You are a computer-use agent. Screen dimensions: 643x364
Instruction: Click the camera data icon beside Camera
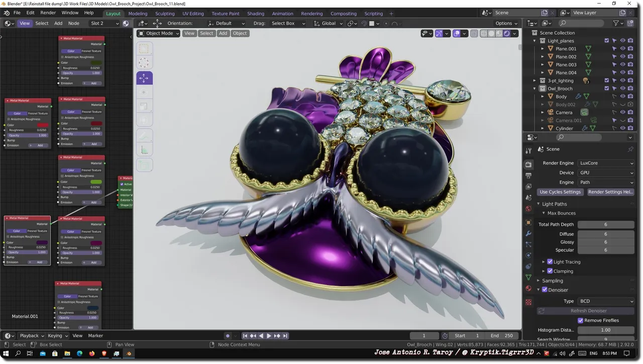point(585,112)
